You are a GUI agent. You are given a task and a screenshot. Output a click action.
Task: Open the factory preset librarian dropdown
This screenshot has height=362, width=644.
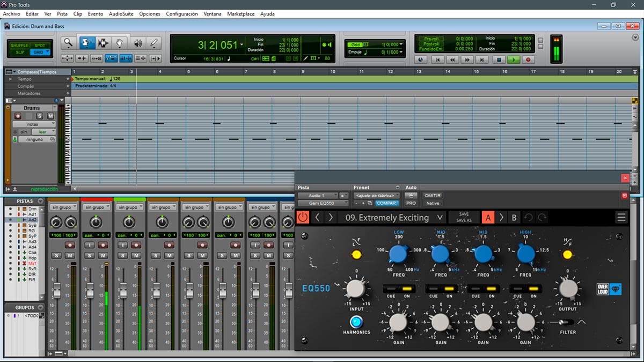point(377,196)
